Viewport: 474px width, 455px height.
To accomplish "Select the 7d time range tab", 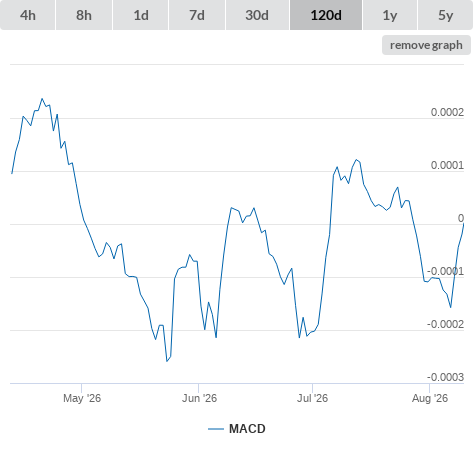I will 197,15.
